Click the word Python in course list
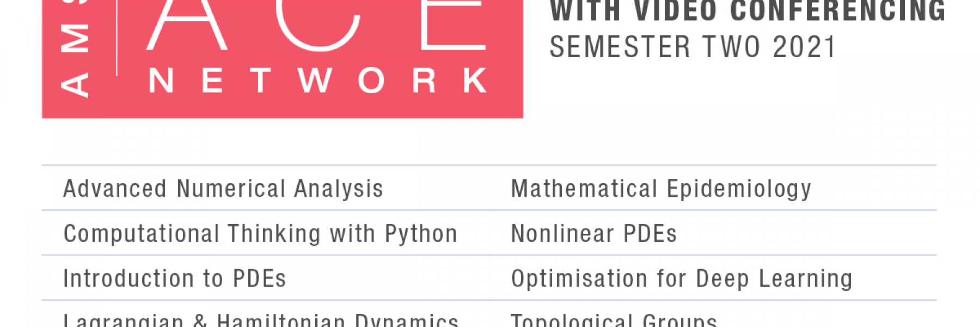Screen dimensions: 980x327 (x=421, y=234)
